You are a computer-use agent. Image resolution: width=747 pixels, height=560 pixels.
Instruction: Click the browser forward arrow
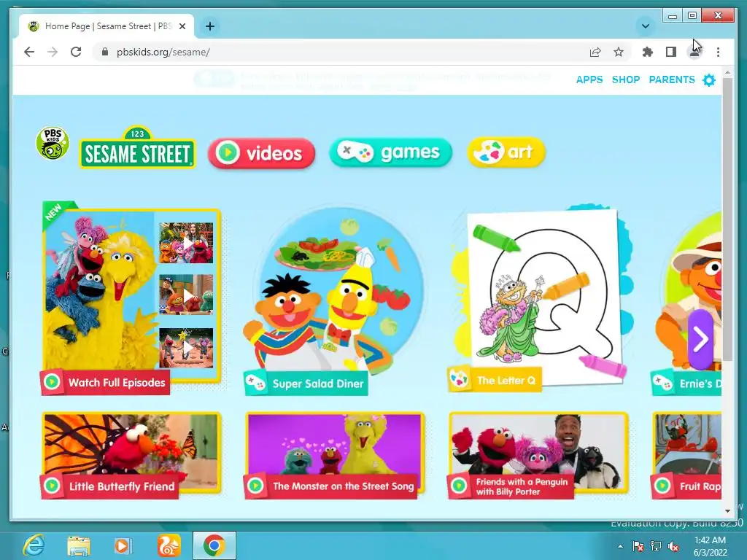(53, 52)
